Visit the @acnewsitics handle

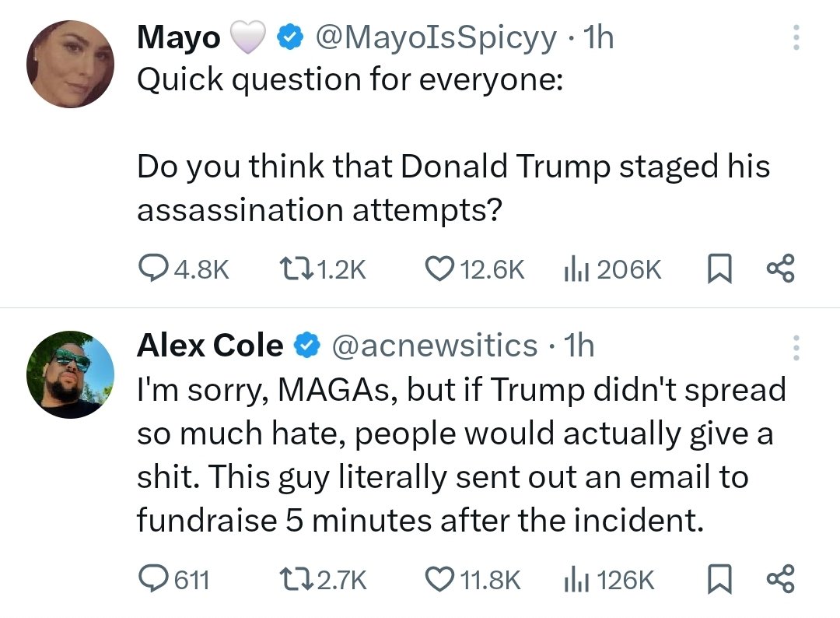pyautogui.click(x=435, y=345)
